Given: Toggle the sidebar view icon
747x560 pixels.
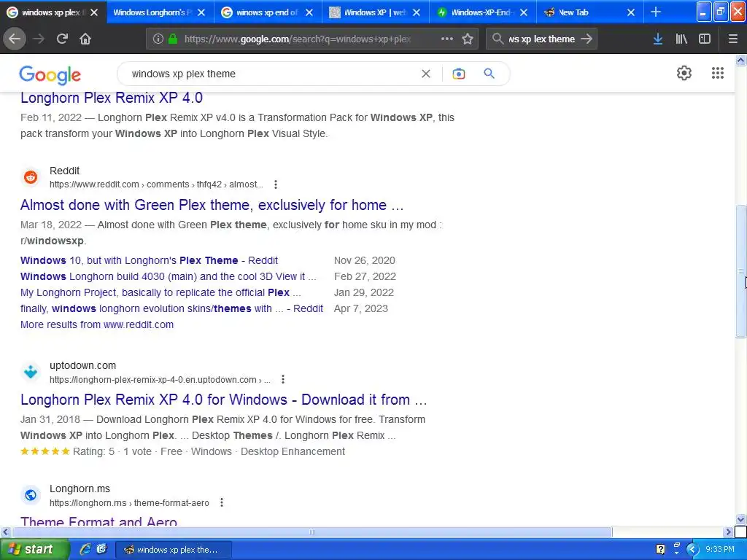Looking at the screenshot, I should click(x=705, y=39).
